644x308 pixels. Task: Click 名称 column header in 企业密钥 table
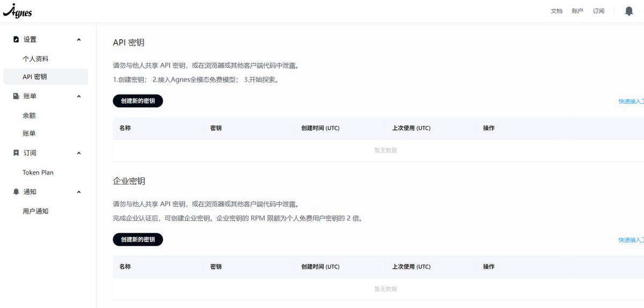(x=125, y=267)
